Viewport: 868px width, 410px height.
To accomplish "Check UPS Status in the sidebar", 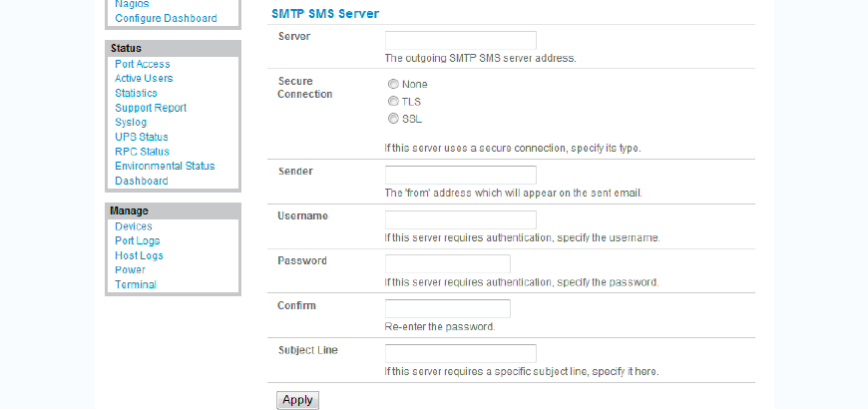I will tap(142, 137).
